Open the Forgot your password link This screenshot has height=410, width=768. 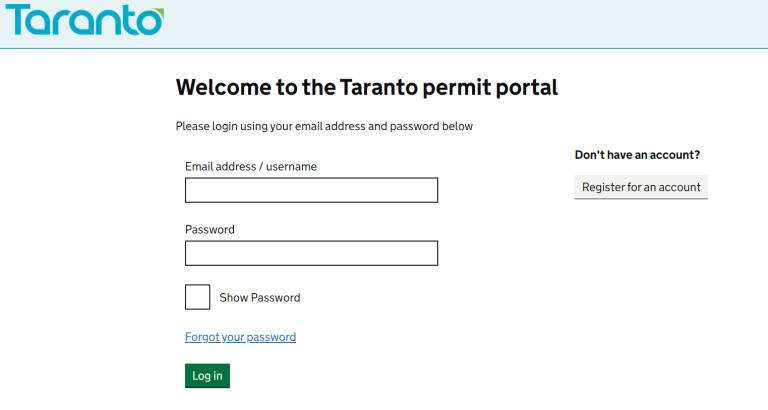pos(240,337)
